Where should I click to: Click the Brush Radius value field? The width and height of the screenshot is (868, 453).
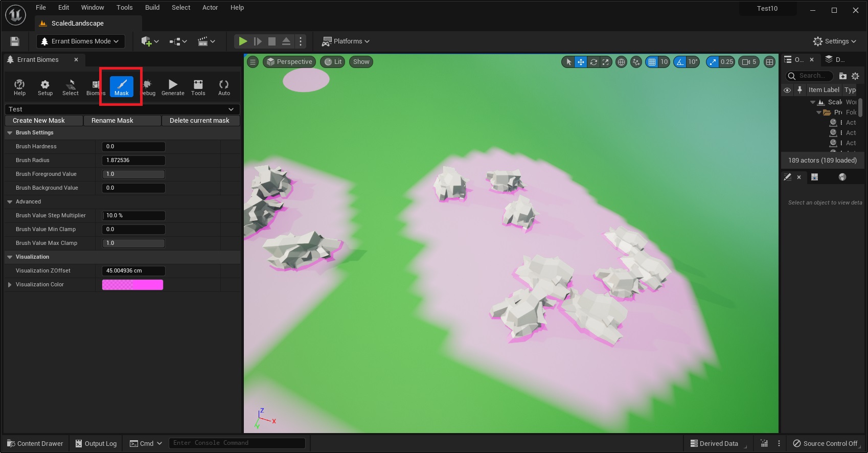[133, 161]
